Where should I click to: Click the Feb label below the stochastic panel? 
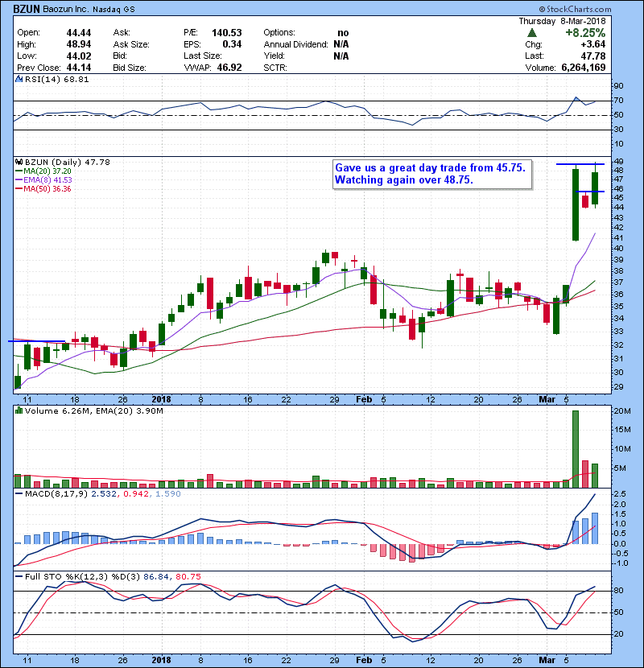click(364, 660)
